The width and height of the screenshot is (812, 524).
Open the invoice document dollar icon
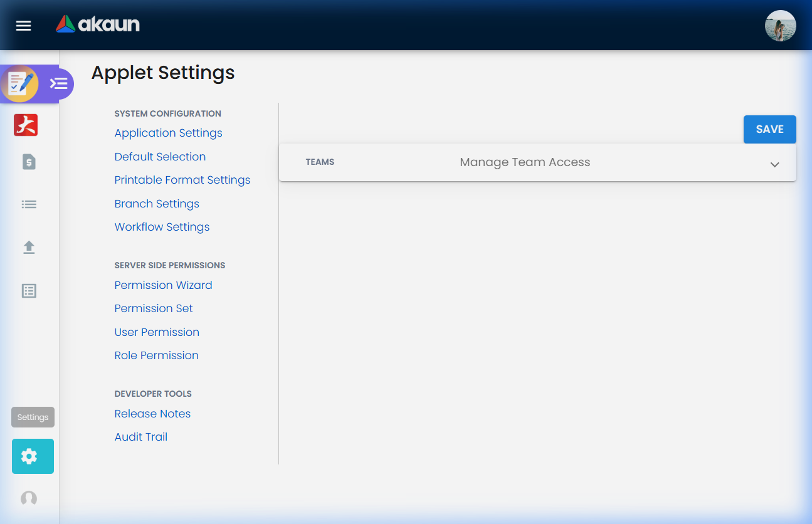click(29, 162)
